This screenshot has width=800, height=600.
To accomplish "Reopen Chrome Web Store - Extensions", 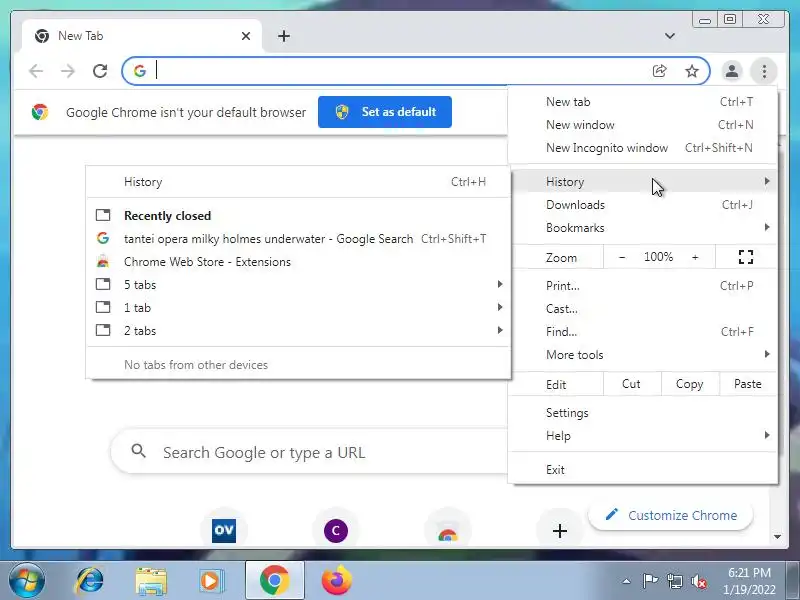I will coord(298,262).
